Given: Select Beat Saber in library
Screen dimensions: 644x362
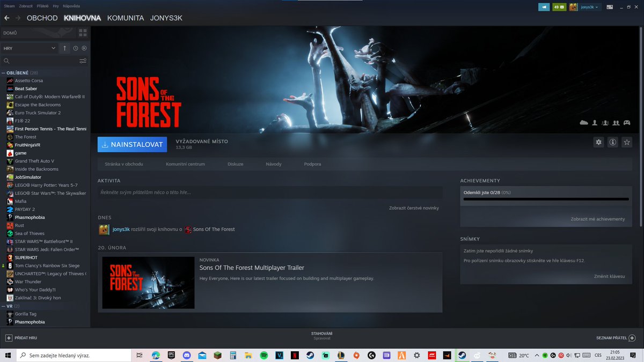Looking at the screenshot, I should coord(26,88).
